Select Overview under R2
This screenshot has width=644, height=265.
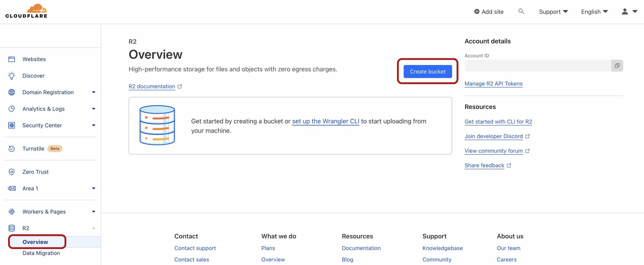(x=35, y=242)
